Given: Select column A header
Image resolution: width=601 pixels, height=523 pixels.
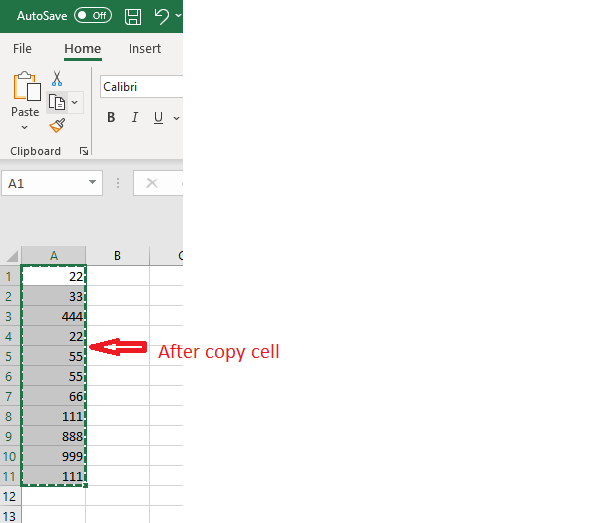Looking at the screenshot, I should [54, 256].
